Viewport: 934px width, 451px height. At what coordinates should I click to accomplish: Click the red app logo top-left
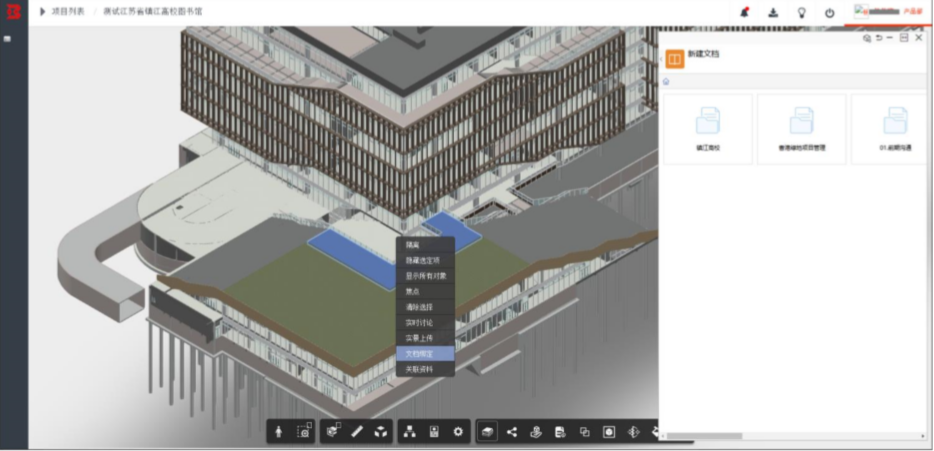[13, 11]
